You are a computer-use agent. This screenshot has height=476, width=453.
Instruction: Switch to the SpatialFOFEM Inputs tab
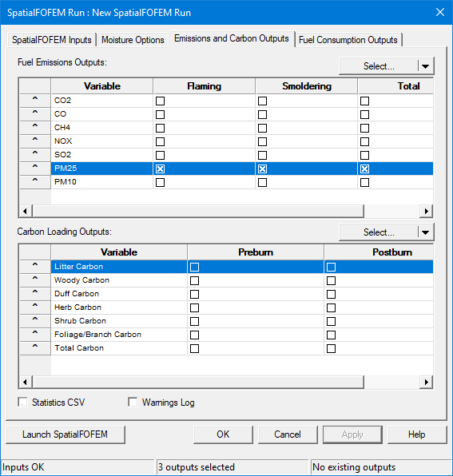pos(52,40)
